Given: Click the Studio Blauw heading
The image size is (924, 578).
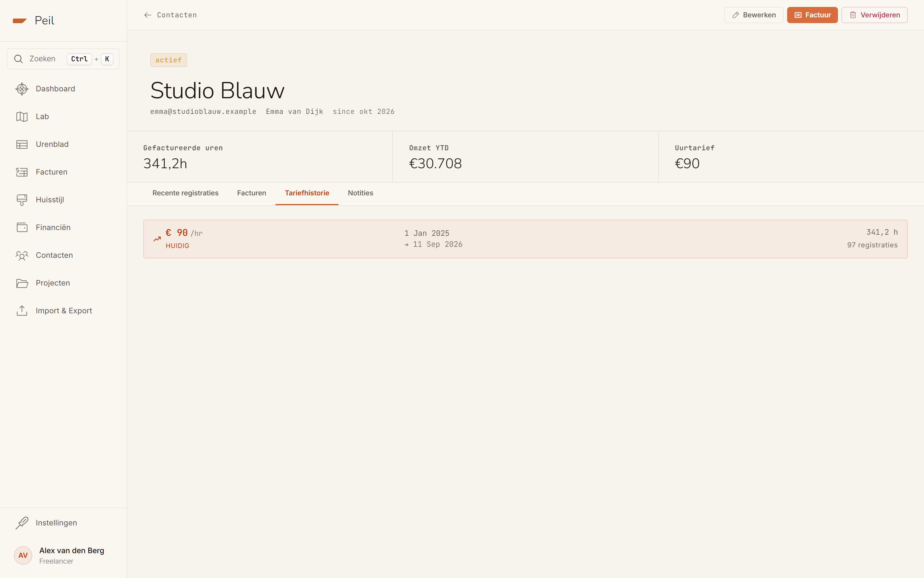Looking at the screenshot, I should click(x=217, y=90).
